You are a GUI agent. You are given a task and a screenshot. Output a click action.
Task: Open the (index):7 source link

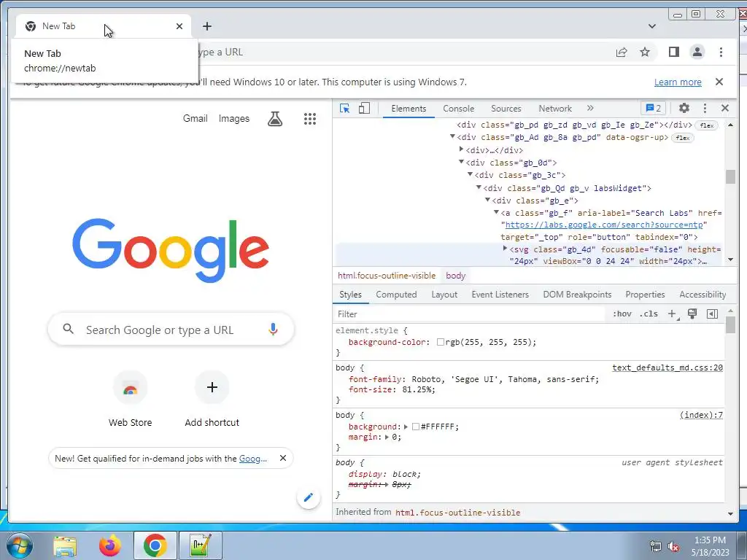[x=701, y=415]
